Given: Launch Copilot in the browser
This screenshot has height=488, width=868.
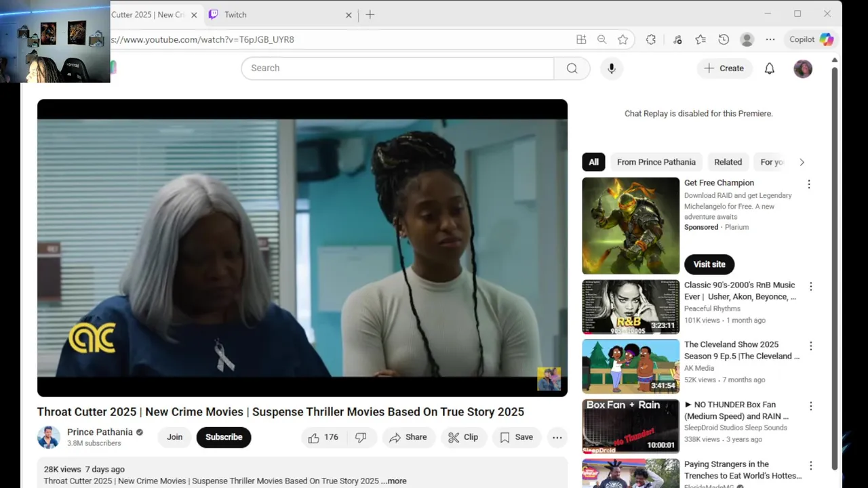Looking at the screenshot, I should click(x=811, y=39).
